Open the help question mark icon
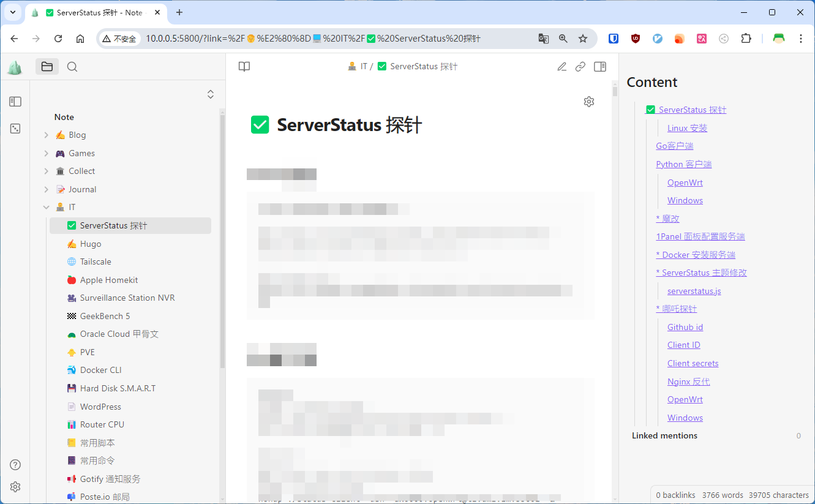 (x=15, y=465)
